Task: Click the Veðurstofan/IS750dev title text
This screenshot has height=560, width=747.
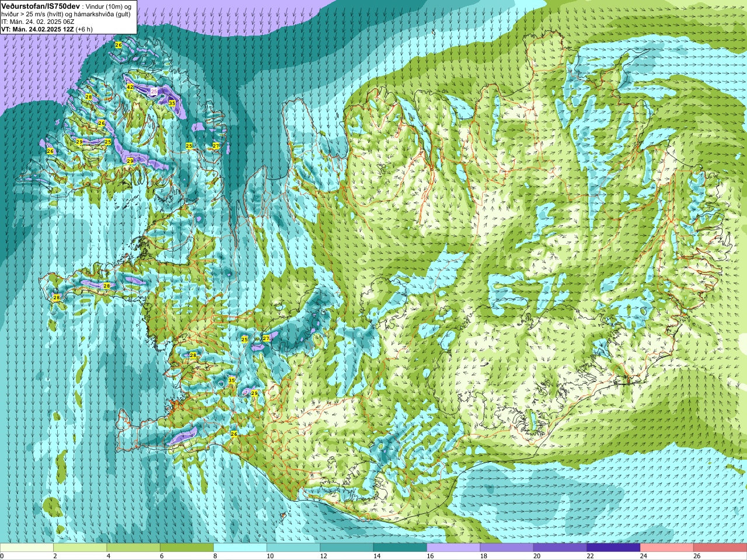Action: (x=40, y=5)
